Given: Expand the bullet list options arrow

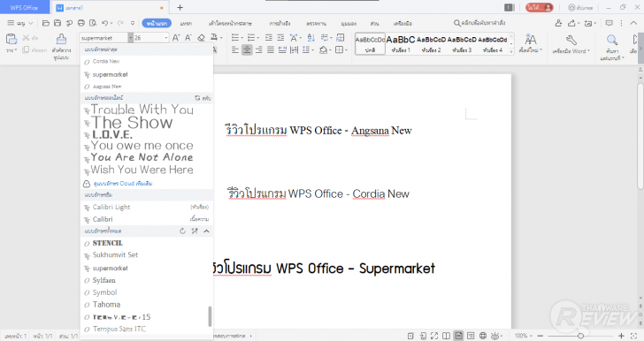Looking at the screenshot, I should (242, 38).
